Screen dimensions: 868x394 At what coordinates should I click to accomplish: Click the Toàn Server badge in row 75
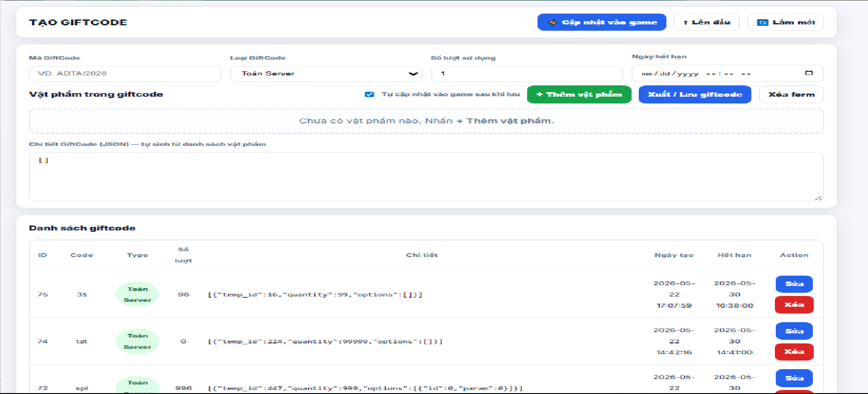pos(137,295)
